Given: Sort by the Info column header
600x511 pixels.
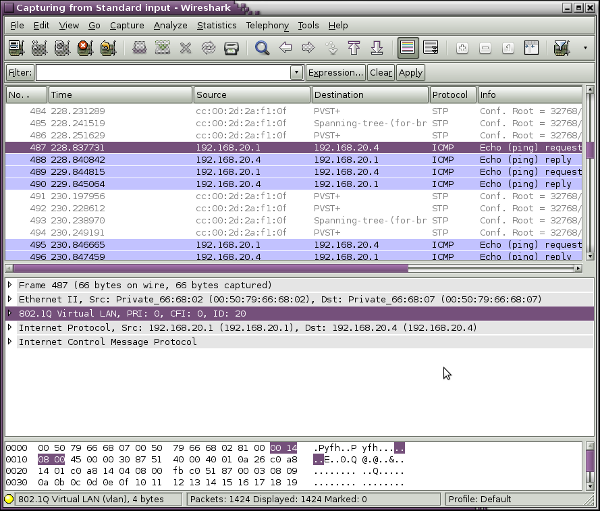Looking at the screenshot, I should click(530, 95).
